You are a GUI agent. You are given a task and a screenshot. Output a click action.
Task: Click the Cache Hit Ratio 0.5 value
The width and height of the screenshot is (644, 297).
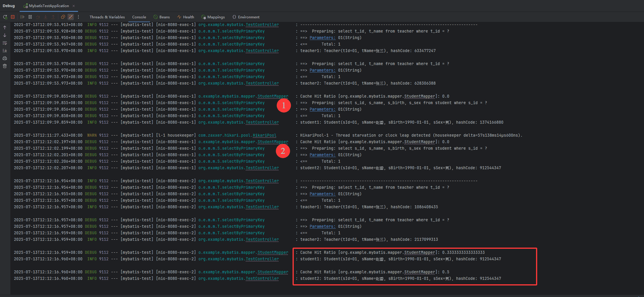tap(446, 272)
